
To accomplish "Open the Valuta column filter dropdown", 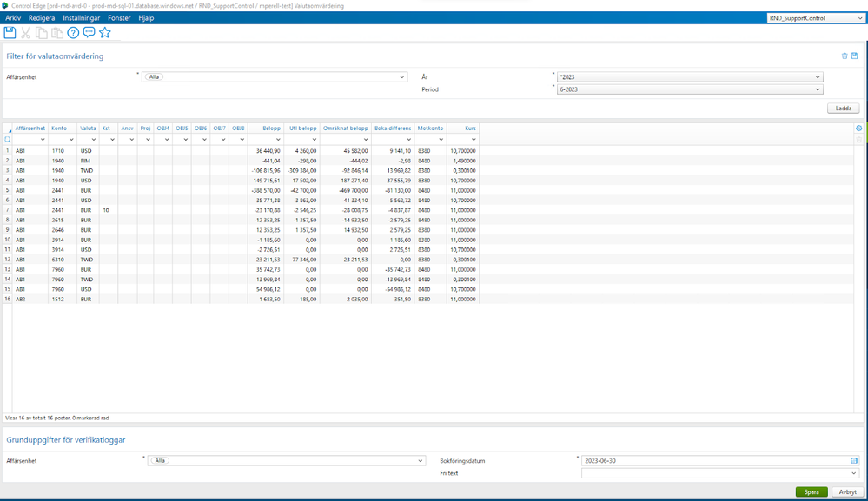I will click(94, 140).
